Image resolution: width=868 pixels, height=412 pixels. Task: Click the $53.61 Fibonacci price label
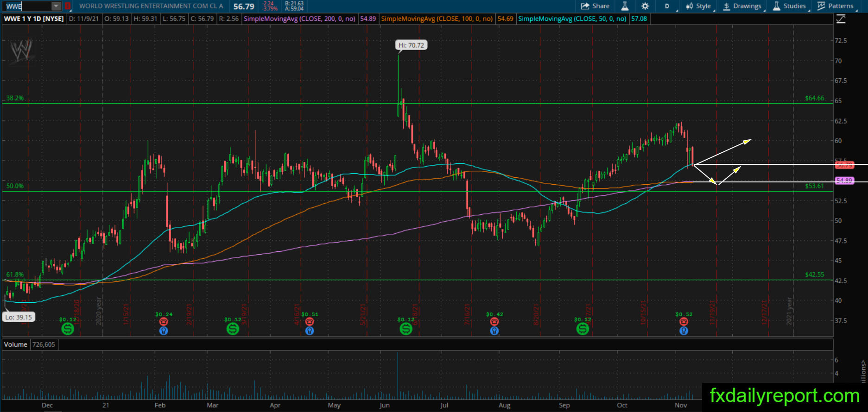point(814,186)
